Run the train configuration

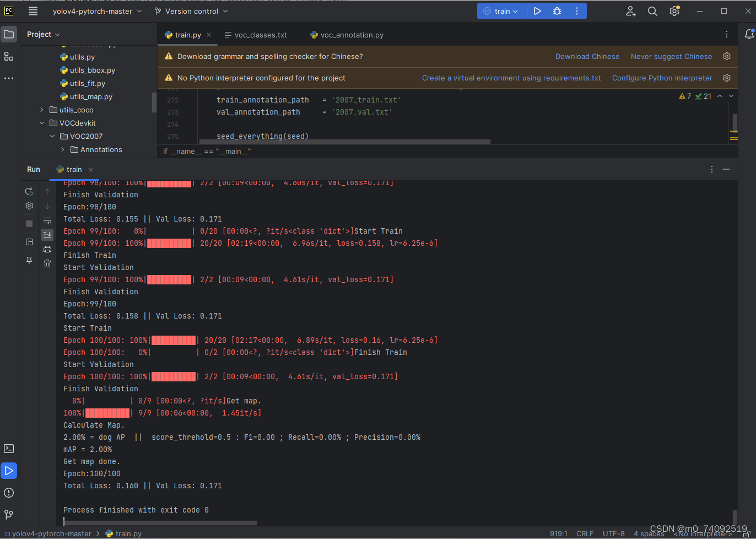click(537, 11)
